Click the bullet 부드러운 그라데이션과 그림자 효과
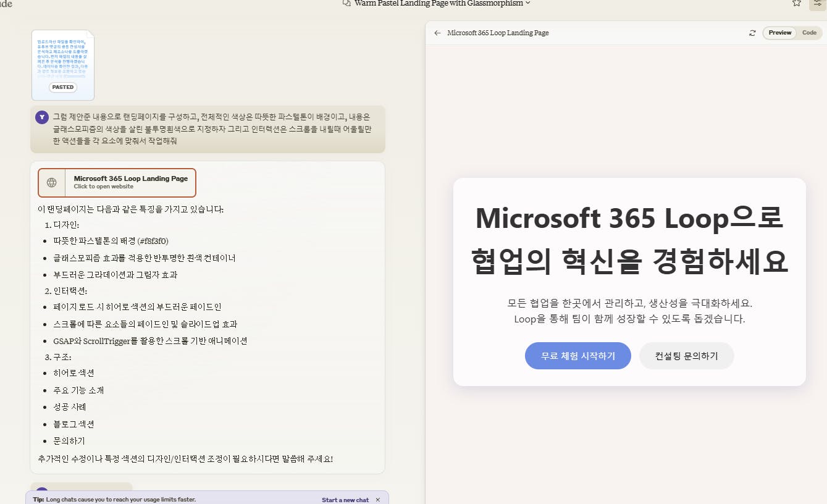The height and width of the screenshot is (504, 827). click(x=115, y=274)
